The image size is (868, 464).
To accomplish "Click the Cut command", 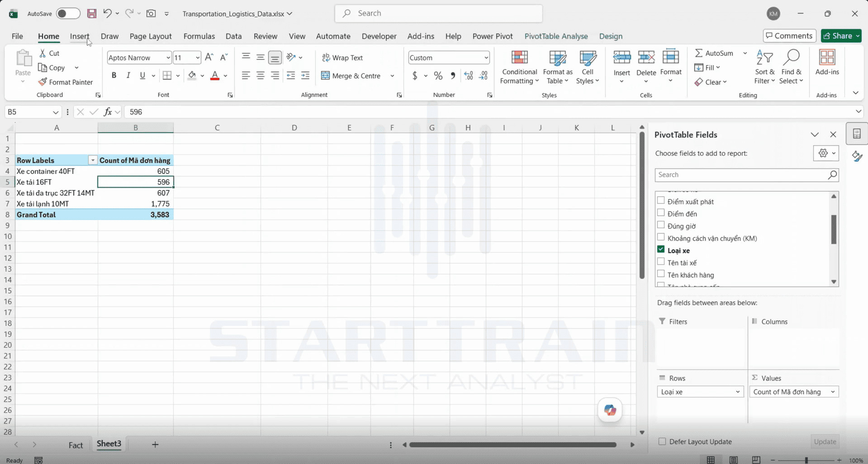I will click(49, 53).
